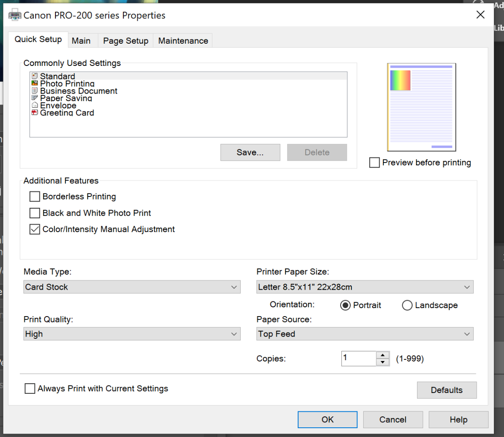Check Preview before printing
The height and width of the screenshot is (437, 504).
pyautogui.click(x=374, y=162)
